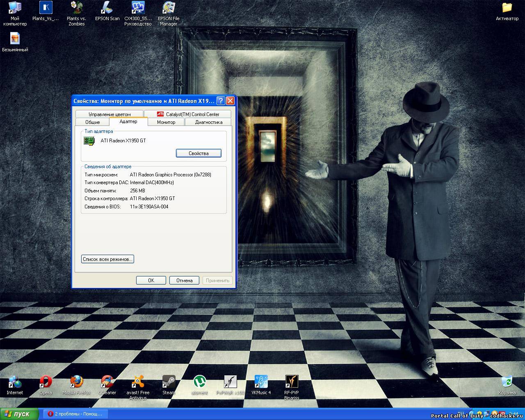Click BIOS value 11x-3E190ASA-004
525x420 pixels.
(x=149, y=207)
